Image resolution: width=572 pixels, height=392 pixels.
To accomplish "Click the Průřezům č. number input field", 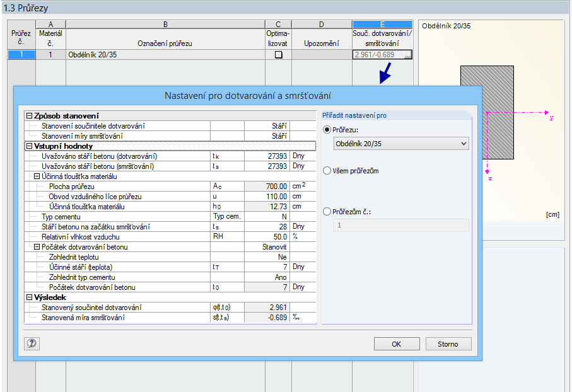I will (401, 225).
